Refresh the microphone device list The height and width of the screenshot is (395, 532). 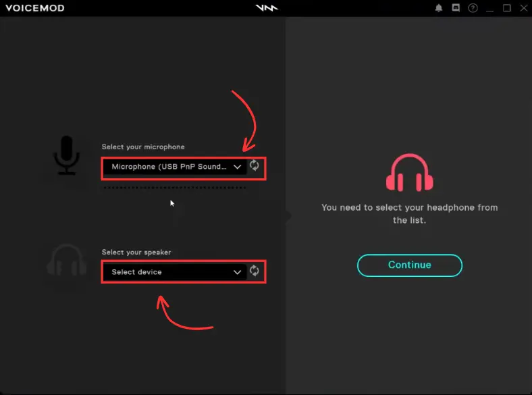click(x=254, y=165)
